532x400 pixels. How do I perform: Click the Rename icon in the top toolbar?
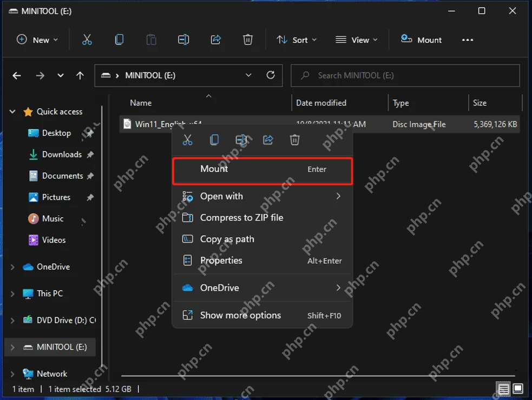point(183,39)
